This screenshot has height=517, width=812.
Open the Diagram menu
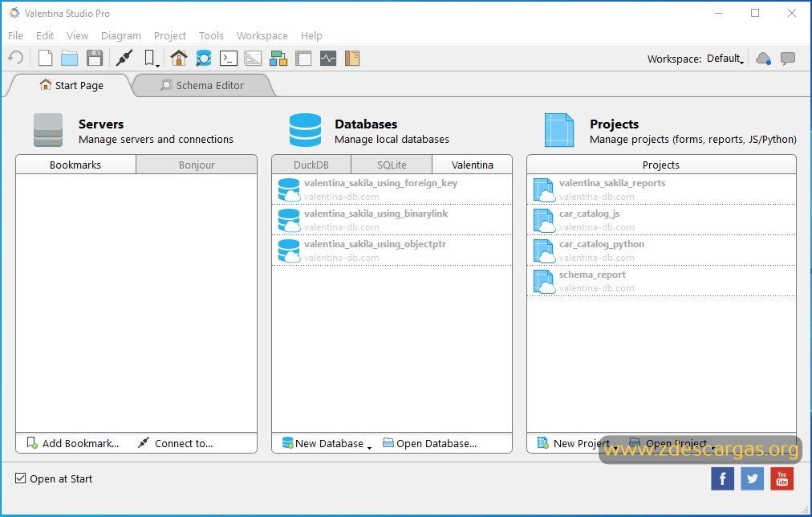click(x=120, y=36)
